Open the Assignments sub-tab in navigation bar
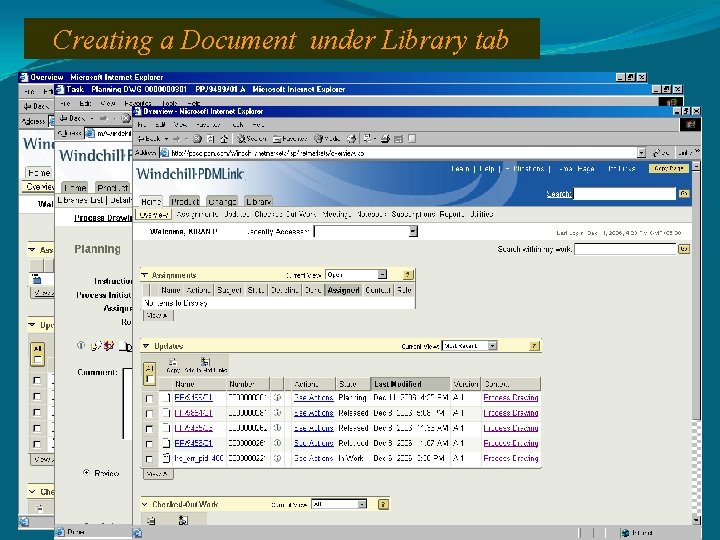720x540 pixels. [197, 214]
